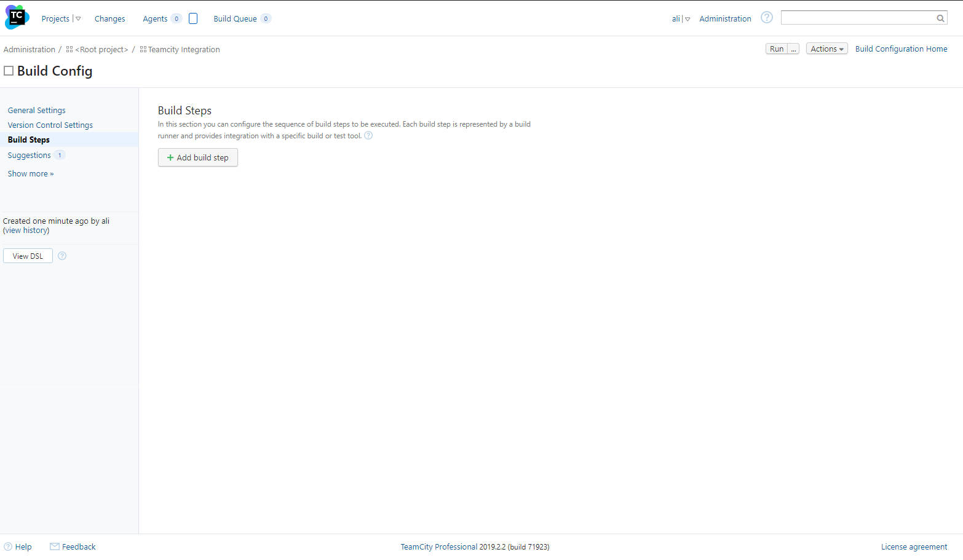Select Version Control Settings in sidebar
This screenshot has width=963, height=560.
click(50, 124)
